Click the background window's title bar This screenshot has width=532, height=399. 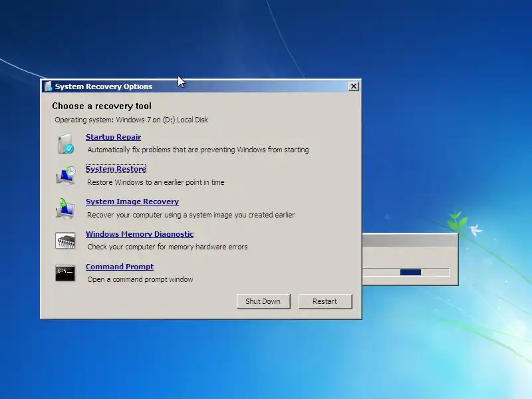point(410,240)
